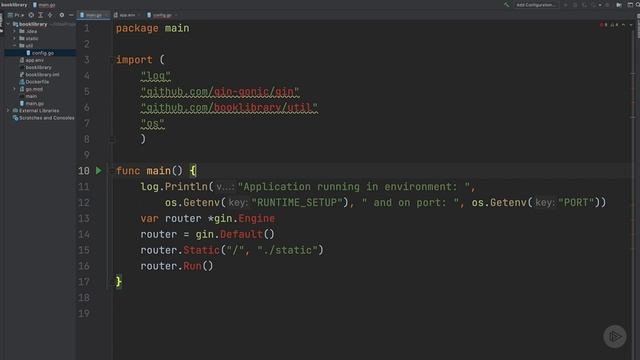Image resolution: width=640 pixels, height=360 pixels.
Task: Select the booklibrary binary file in tree
Action: [x=36, y=67]
